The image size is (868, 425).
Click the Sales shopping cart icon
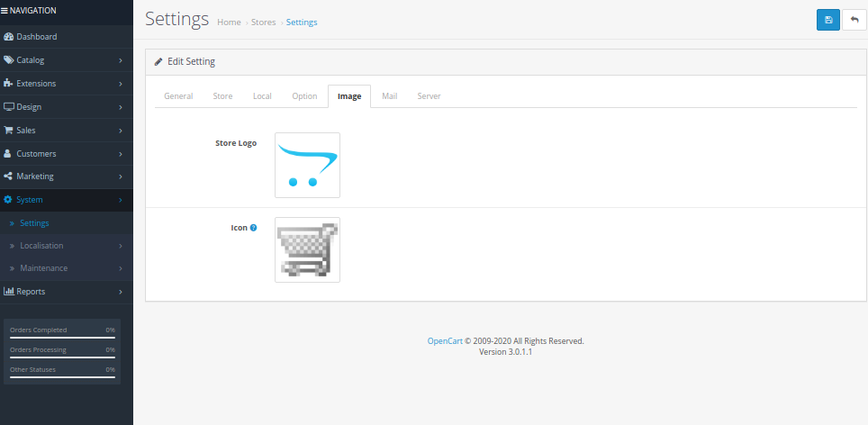[8, 130]
